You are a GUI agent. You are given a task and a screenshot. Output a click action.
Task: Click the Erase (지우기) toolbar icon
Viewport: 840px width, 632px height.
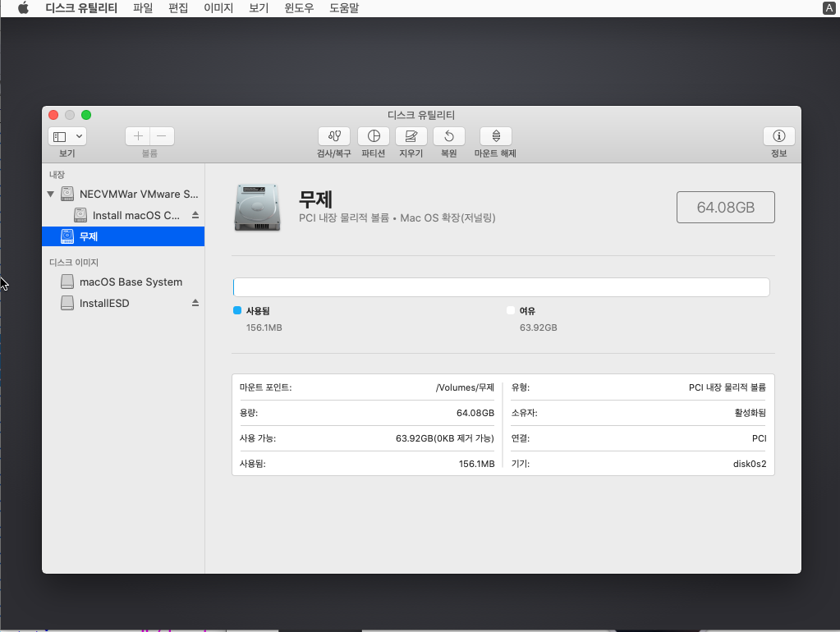coord(411,136)
